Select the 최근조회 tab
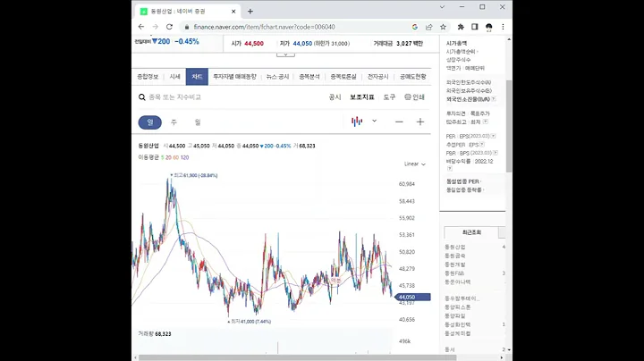644x361 pixels. [x=471, y=232]
